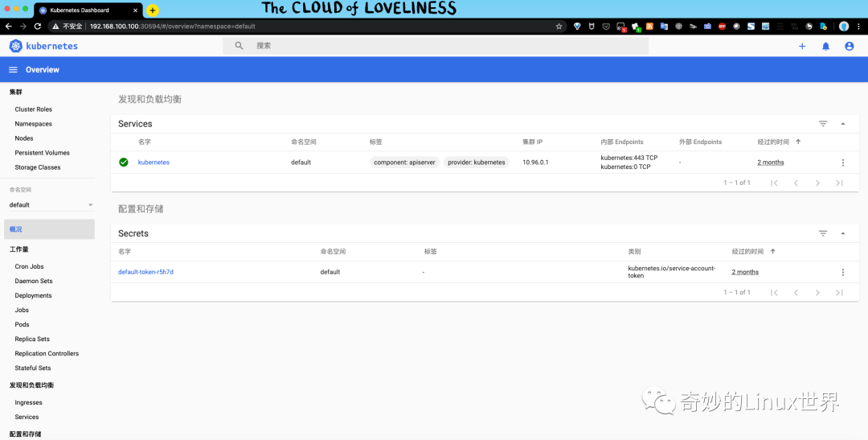Image resolution: width=868 pixels, height=440 pixels.
Task: Sort Services by elapsed time arrow
Action: [798, 142]
